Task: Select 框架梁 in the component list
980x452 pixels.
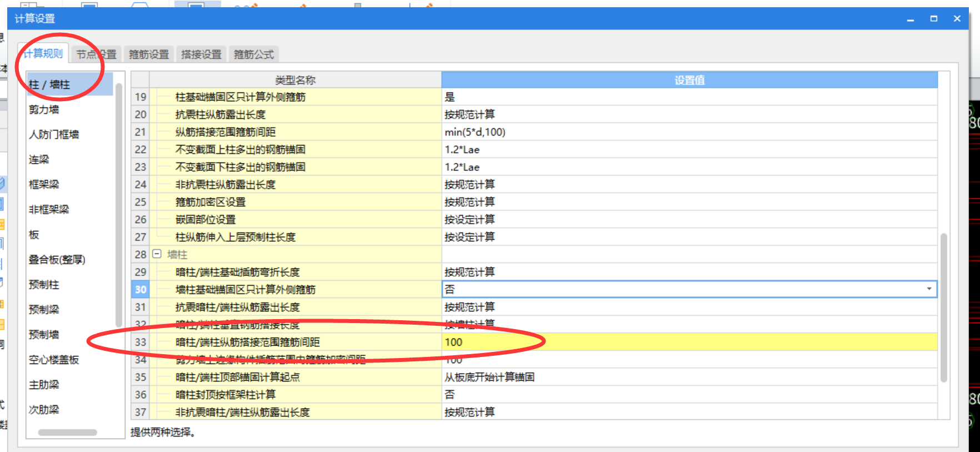Action: [44, 185]
